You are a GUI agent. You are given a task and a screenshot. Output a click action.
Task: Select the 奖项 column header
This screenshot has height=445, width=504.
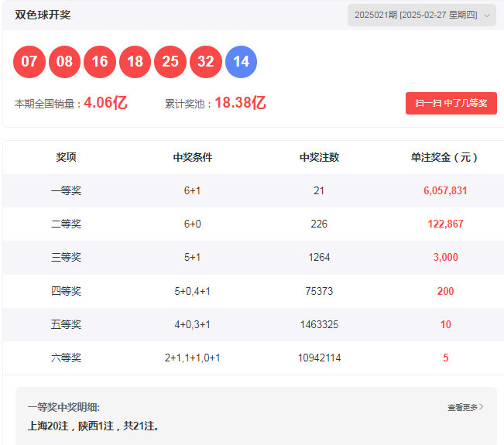coord(66,157)
